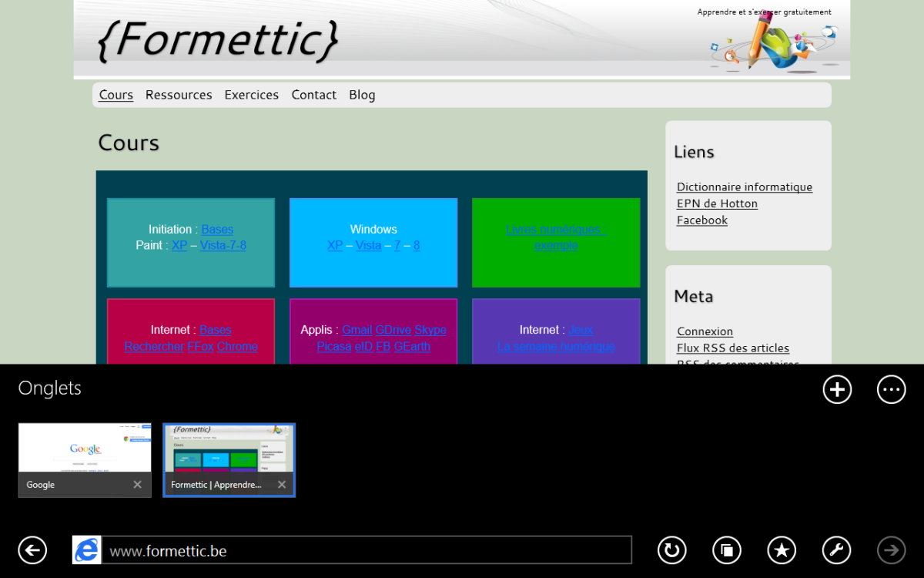Click the refresh page icon
Viewport: 924px width, 578px height.
point(671,550)
